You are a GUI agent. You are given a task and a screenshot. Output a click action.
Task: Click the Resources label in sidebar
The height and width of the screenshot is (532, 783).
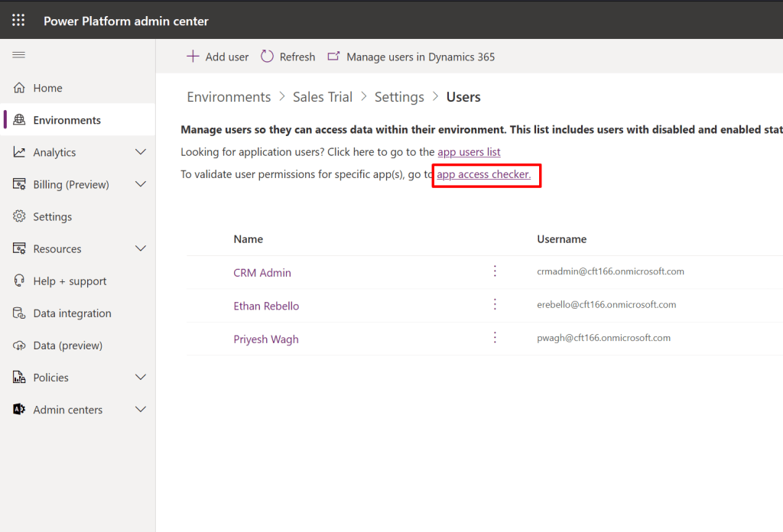click(x=57, y=249)
